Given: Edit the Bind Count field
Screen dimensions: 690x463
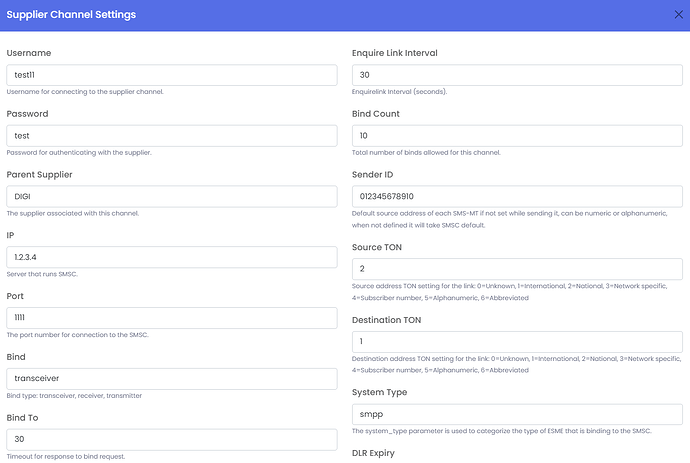Looking at the screenshot, I should (517, 136).
